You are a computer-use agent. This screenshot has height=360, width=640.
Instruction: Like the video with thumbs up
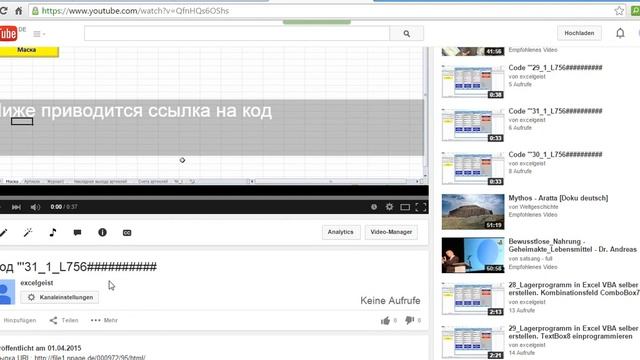(x=385, y=321)
